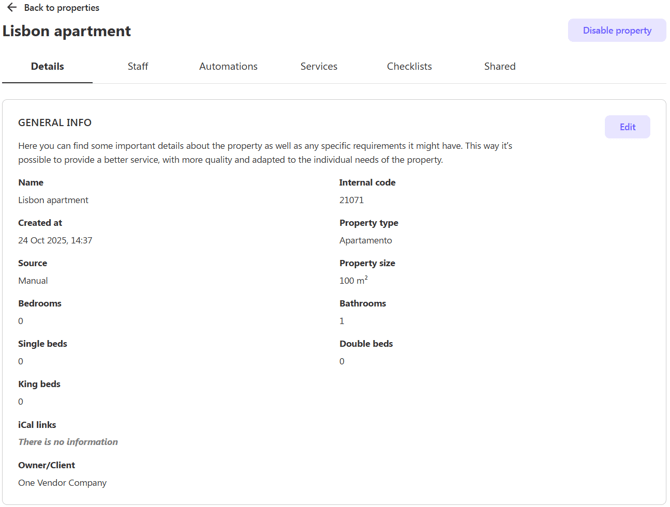This screenshot has height=507, width=670.
Task: Click 'There is no information' under iCal links
Action: [x=68, y=442]
